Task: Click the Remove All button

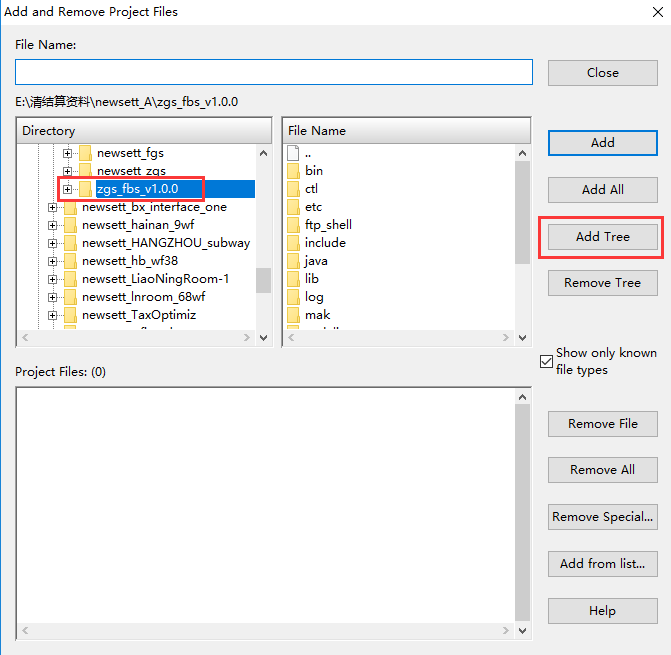Action: pyautogui.click(x=603, y=470)
